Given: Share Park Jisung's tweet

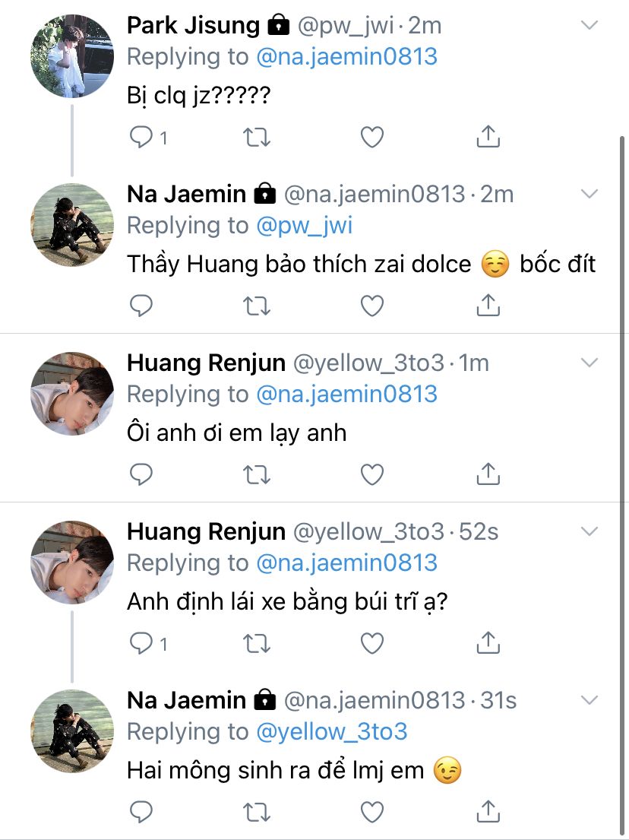Looking at the screenshot, I should (x=488, y=137).
